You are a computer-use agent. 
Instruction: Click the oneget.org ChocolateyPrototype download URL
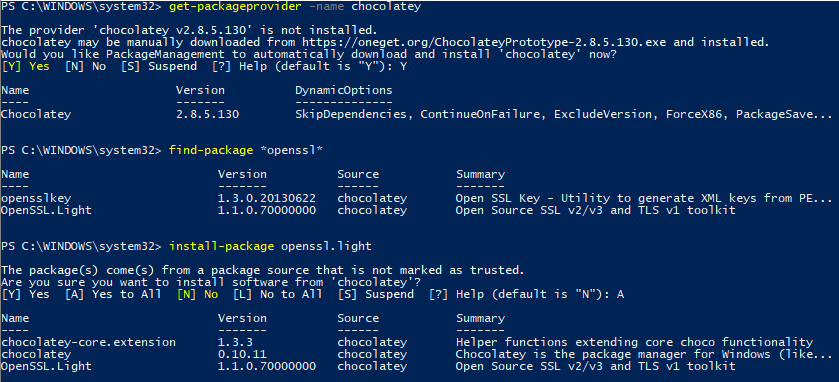(481, 42)
